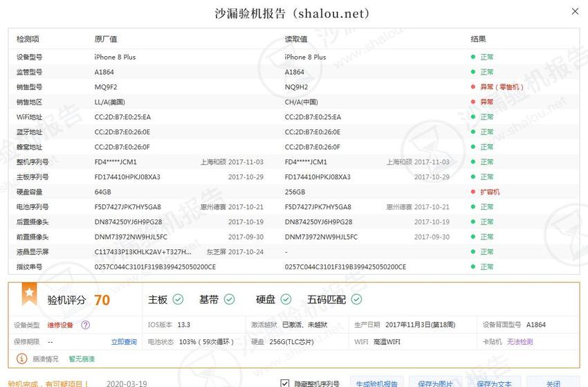Viewport: 588px width, 387px height.
Task: Click the 关闭 button
Action: tap(553, 381)
